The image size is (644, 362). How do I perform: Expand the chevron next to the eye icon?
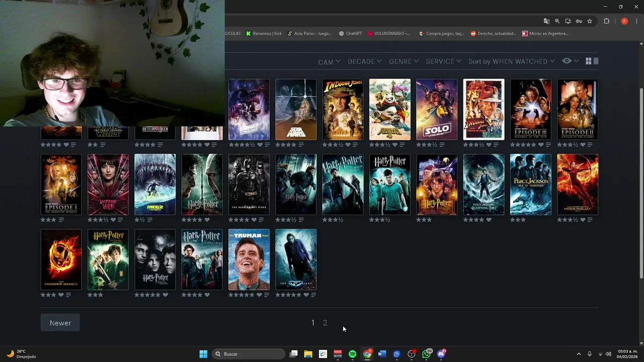(576, 61)
